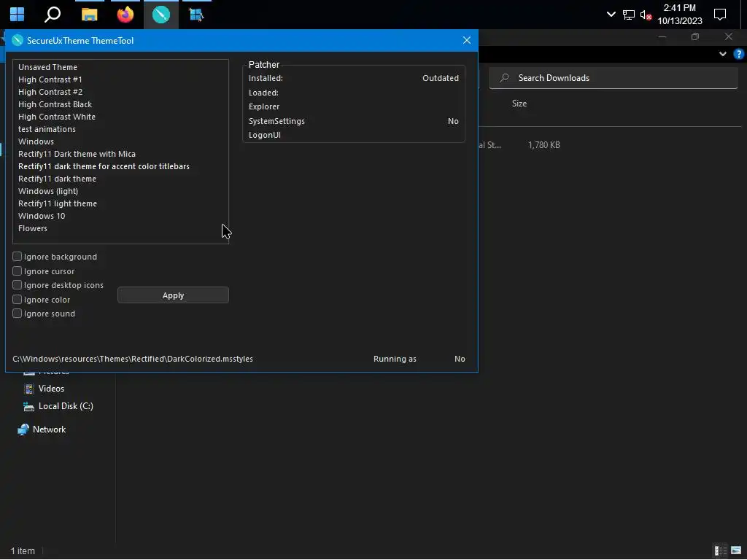
Task: Show hidden system tray icons chevron
Action: [611, 15]
